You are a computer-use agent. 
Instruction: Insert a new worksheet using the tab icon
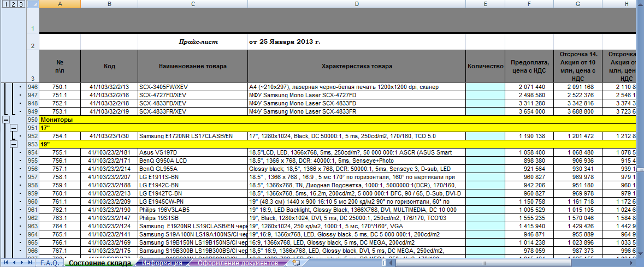pyautogui.click(x=296, y=263)
